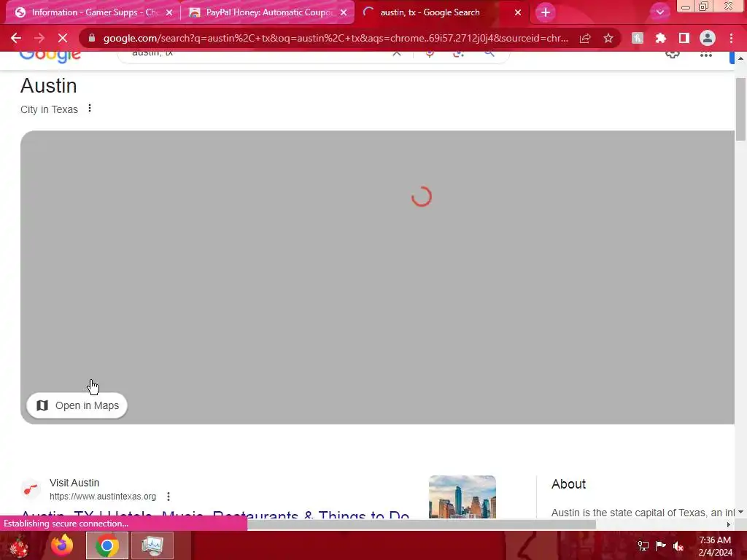Click the Start button ornament icon

point(20,545)
